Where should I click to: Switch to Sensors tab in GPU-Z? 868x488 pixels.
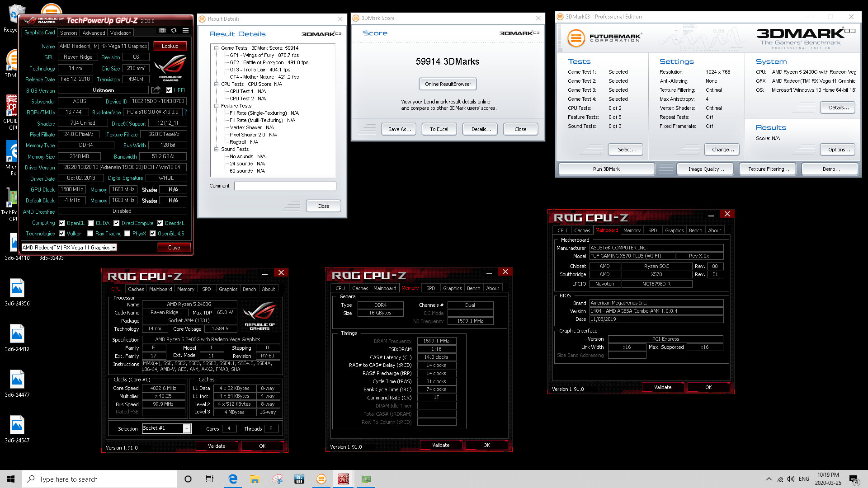point(69,33)
